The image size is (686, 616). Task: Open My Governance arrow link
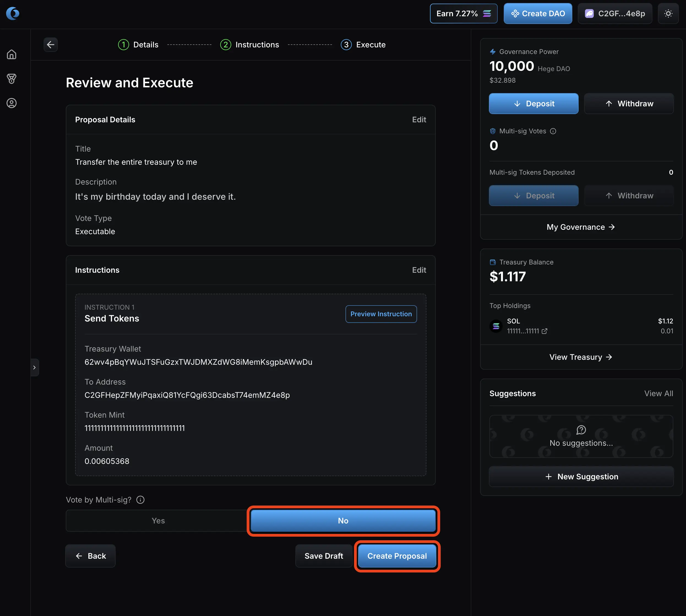[581, 227]
